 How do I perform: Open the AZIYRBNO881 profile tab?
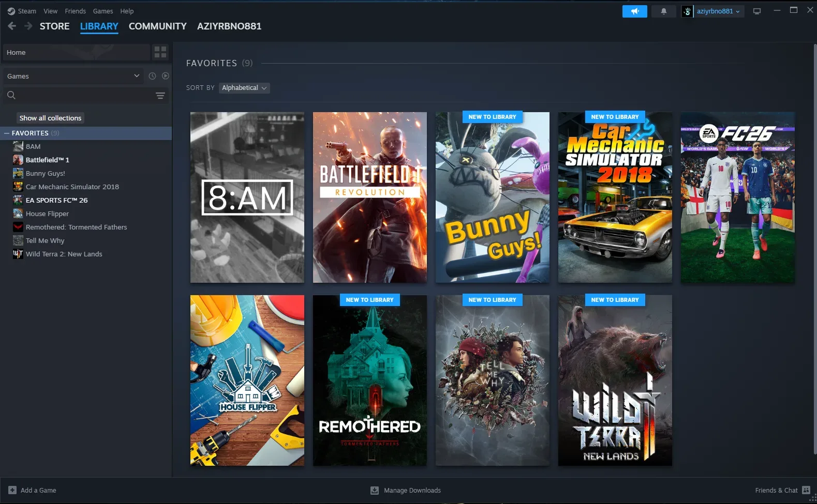click(x=229, y=26)
